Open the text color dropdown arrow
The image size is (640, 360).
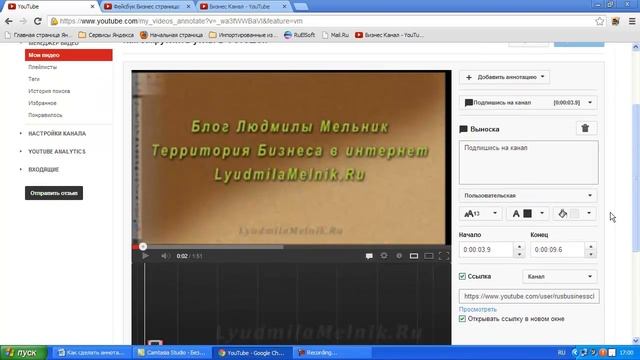coord(542,213)
